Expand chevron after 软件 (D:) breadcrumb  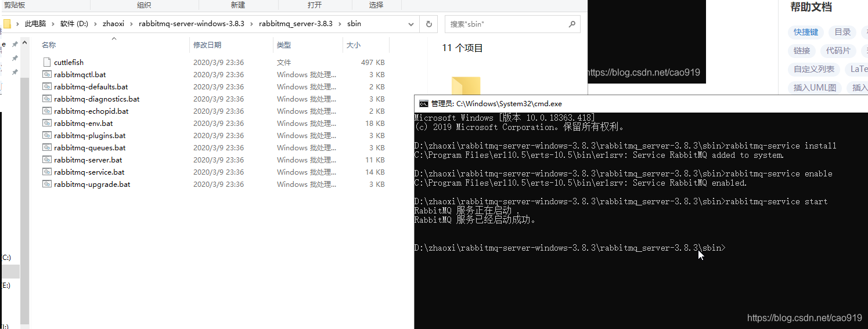coord(95,24)
